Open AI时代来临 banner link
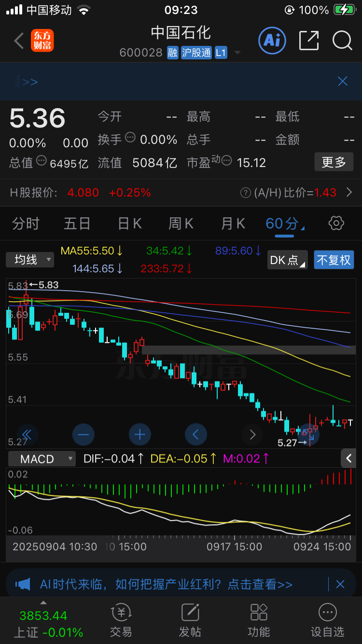Image resolution: width=362 pixels, height=644 pixels. coord(166,584)
